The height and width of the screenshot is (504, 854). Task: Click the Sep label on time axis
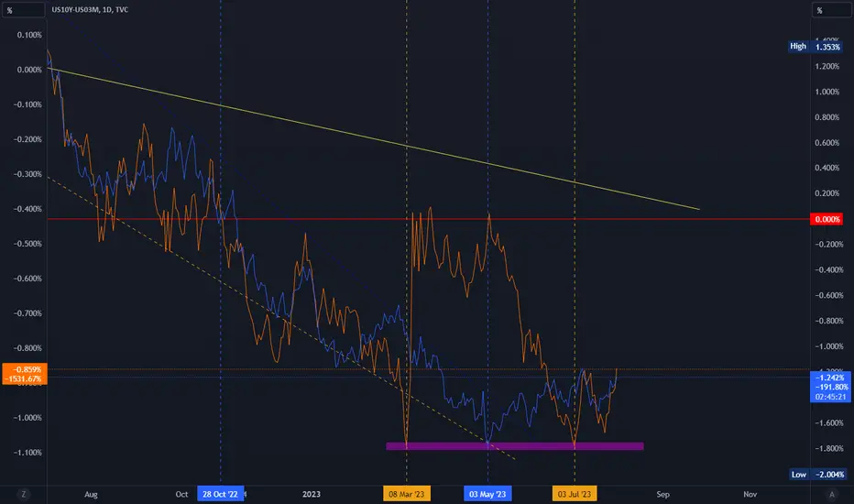coord(662,494)
